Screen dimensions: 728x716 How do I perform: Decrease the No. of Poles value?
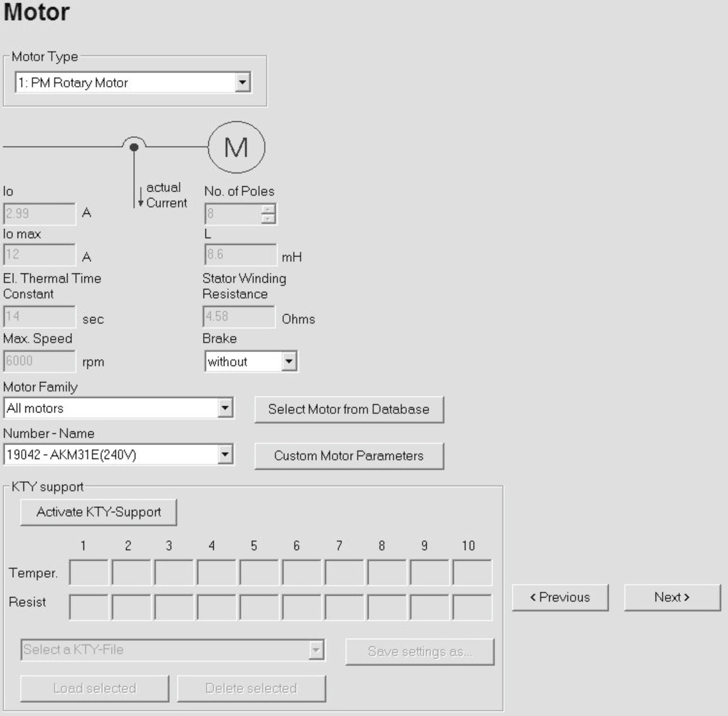(268, 218)
